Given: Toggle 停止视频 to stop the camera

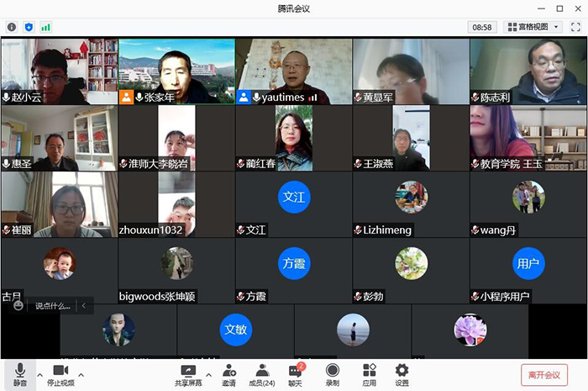Looking at the screenshot, I should [x=60, y=374].
